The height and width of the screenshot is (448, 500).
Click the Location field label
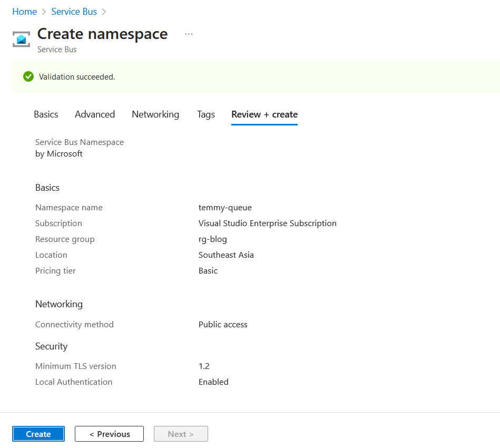(x=51, y=255)
